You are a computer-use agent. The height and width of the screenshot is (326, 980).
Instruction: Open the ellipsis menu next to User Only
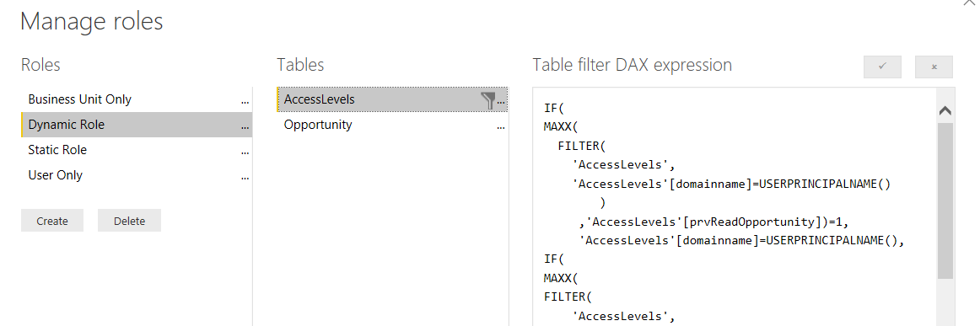pyautogui.click(x=245, y=177)
